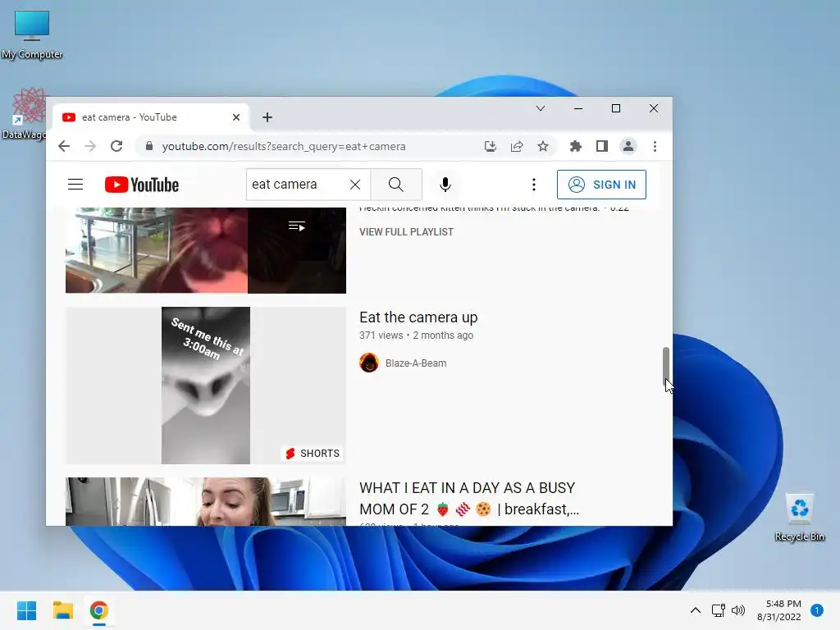
Task: Select the My Computer desktop icon
Action: pyautogui.click(x=32, y=34)
